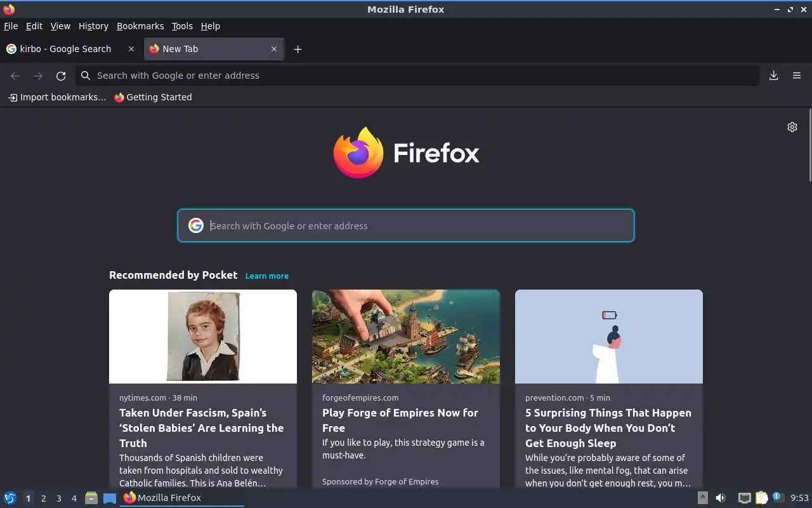This screenshot has width=812, height=508.
Task: Switch to workspace 2
Action: coord(43,498)
